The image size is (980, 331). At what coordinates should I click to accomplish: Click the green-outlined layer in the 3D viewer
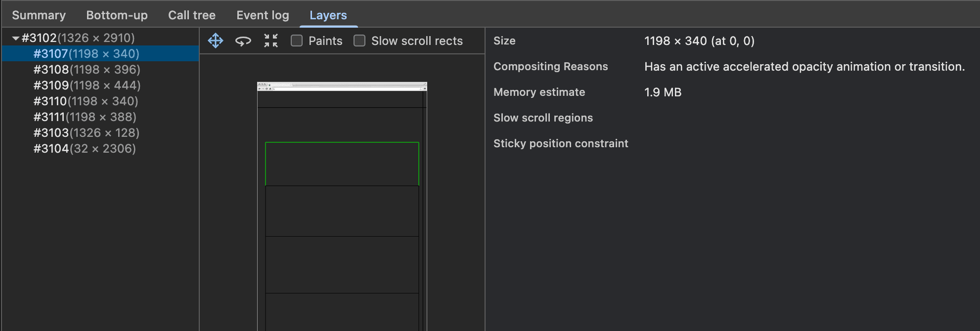tap(342, 163)
